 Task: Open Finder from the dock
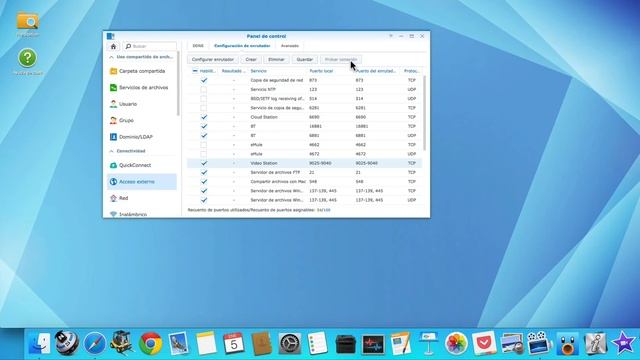[x=39, y=343]
